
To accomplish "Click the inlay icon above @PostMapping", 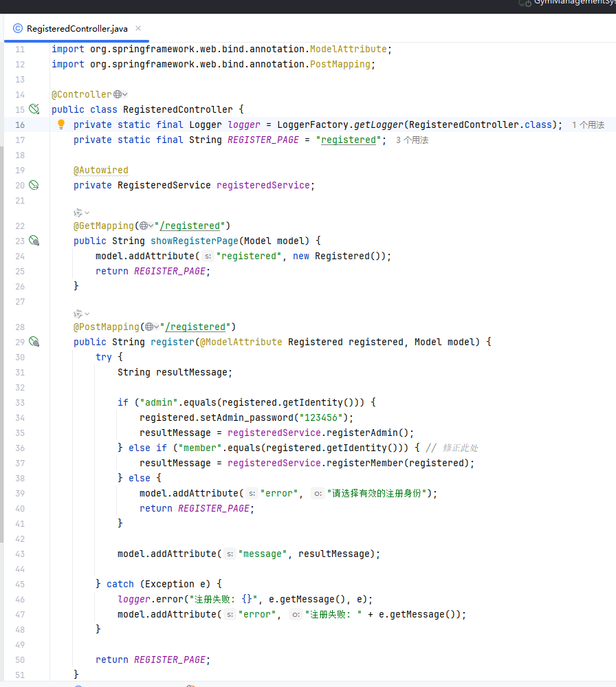I will point(78,314).
